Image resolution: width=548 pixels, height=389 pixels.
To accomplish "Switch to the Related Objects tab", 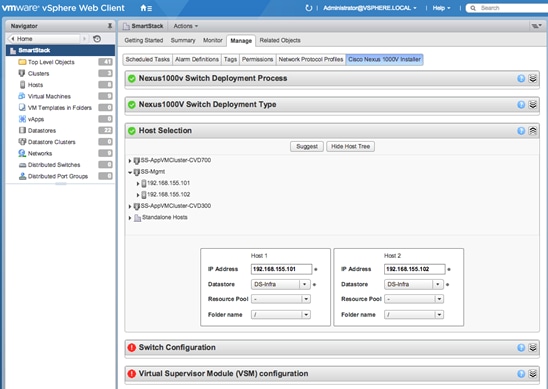I will 280,41.
